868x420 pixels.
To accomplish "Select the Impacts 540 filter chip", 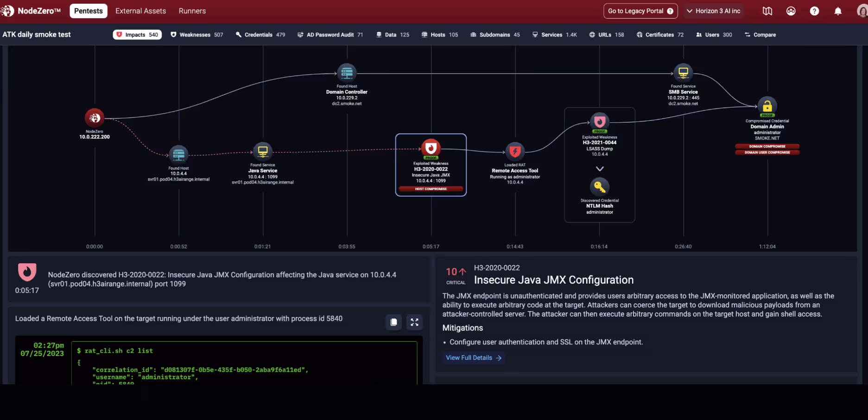I will click(x=137, y=34).
